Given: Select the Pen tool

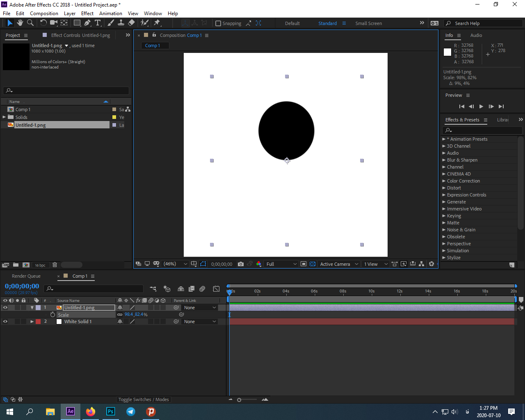Looking at the screenshot, I should (87, 23).
